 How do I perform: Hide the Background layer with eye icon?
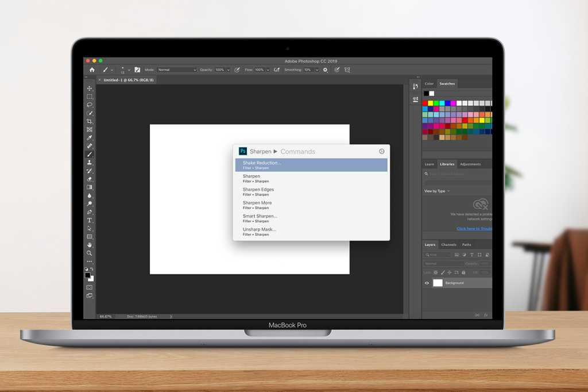pos(427,283)
